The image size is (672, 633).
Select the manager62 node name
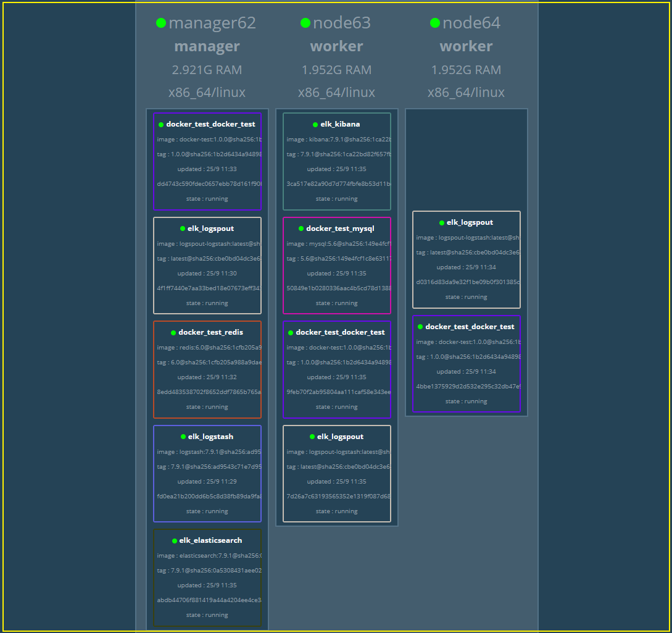(x=212, y=23)
